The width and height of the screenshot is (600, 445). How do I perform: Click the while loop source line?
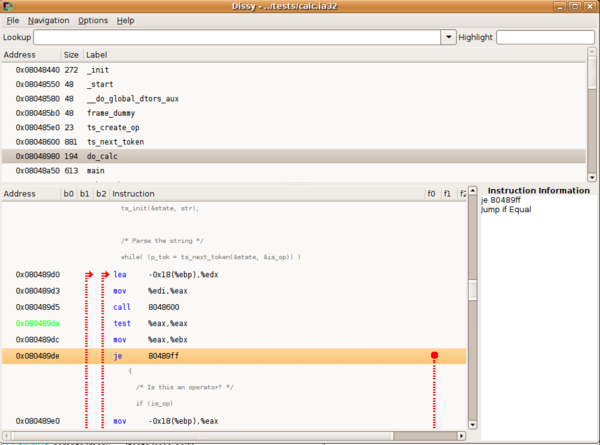click(x=210, y=257)
